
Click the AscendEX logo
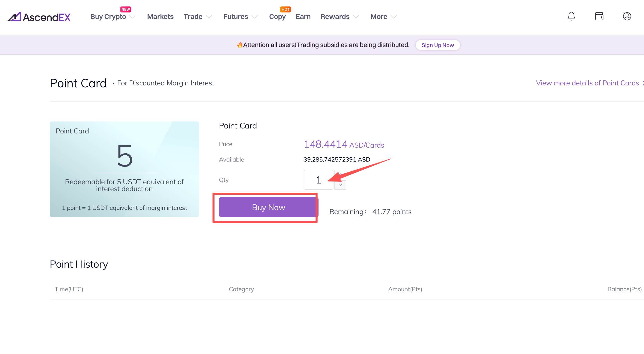(39, 17)
